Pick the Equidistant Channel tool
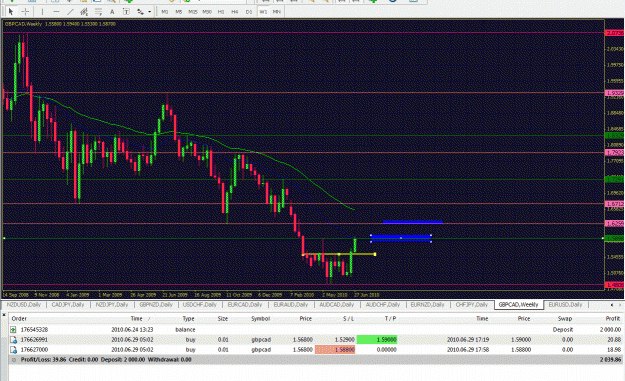This screenshot has width=625, height=381. click(84, 12)
